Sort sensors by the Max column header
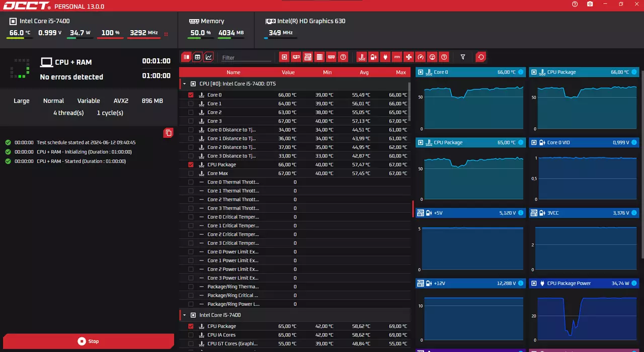Viewport: 644px width, 352px height. click(x=400, y=72)
